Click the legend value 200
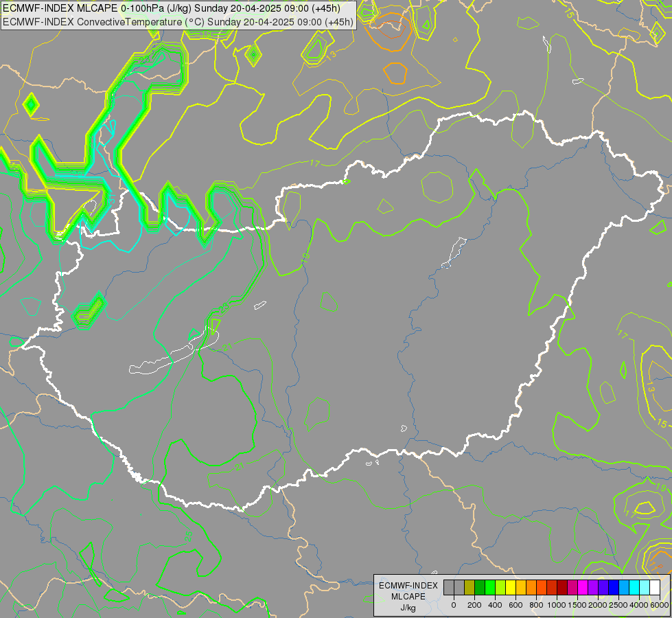Screen dimensions: 672x618 pyautogui.click(x=474, y=605)
